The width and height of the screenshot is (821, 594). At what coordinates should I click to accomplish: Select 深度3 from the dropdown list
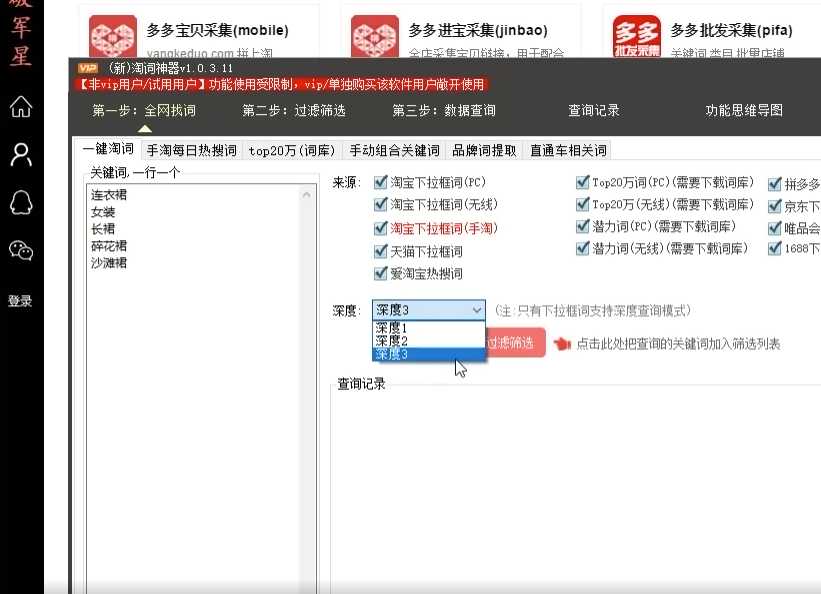(429, 355)
